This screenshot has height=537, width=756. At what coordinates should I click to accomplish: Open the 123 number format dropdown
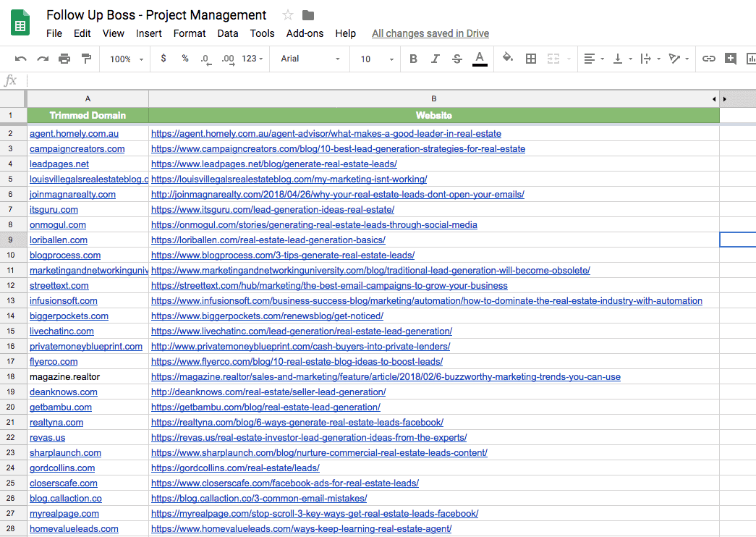click(252, 59)
